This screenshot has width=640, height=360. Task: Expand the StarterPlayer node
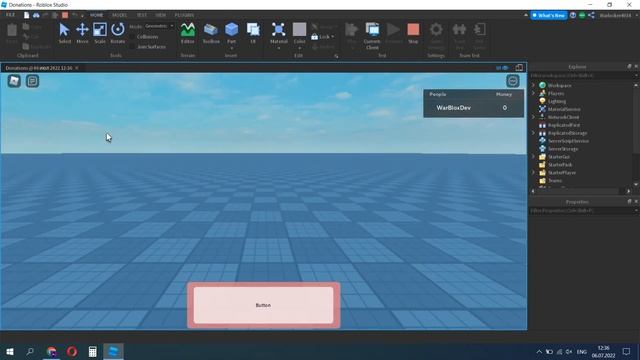tap(533, 172)
